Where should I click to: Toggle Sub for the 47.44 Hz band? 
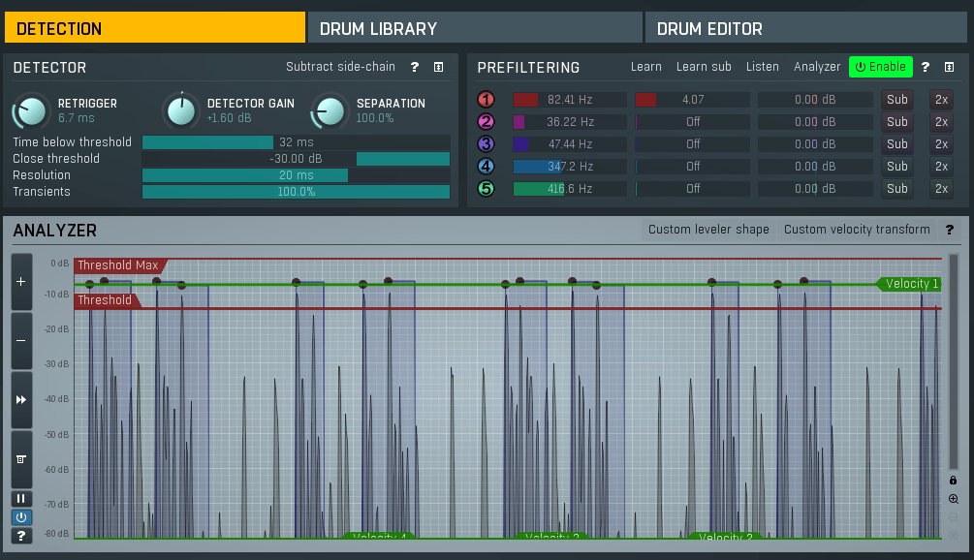point(897,144)
